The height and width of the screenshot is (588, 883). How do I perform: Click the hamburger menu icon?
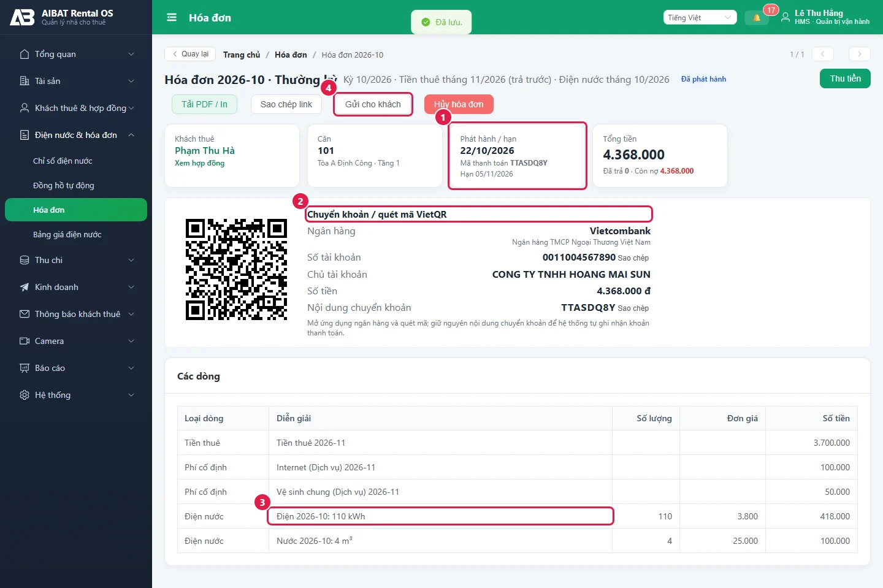tap(172, 18)
